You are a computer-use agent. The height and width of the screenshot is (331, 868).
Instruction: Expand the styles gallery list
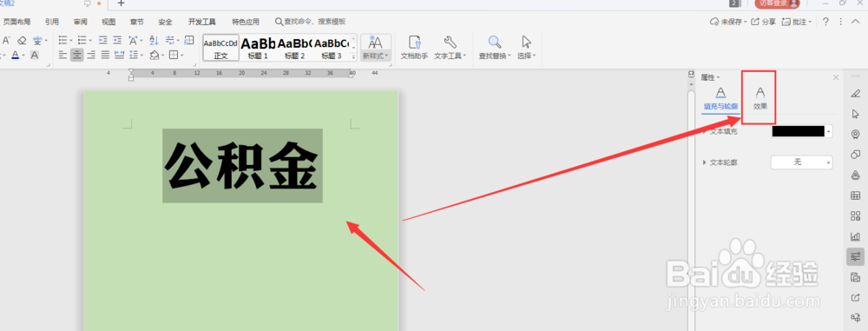[x=354, y=57]
